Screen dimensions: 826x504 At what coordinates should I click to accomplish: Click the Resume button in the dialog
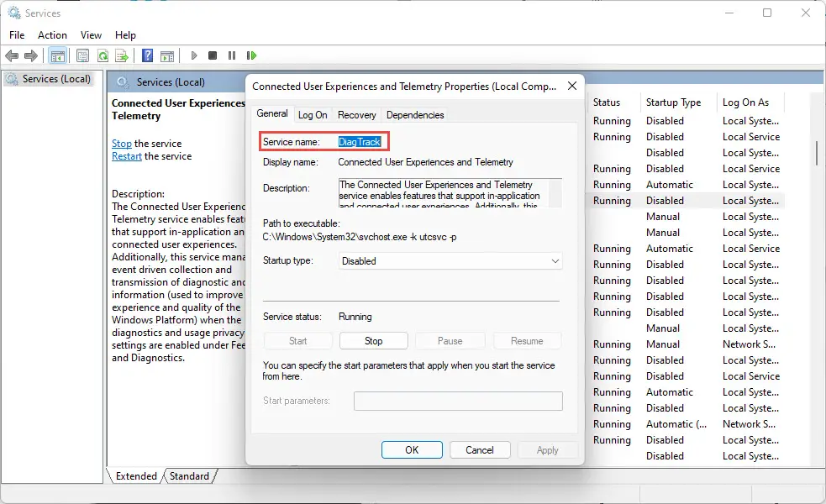(527, 341)
